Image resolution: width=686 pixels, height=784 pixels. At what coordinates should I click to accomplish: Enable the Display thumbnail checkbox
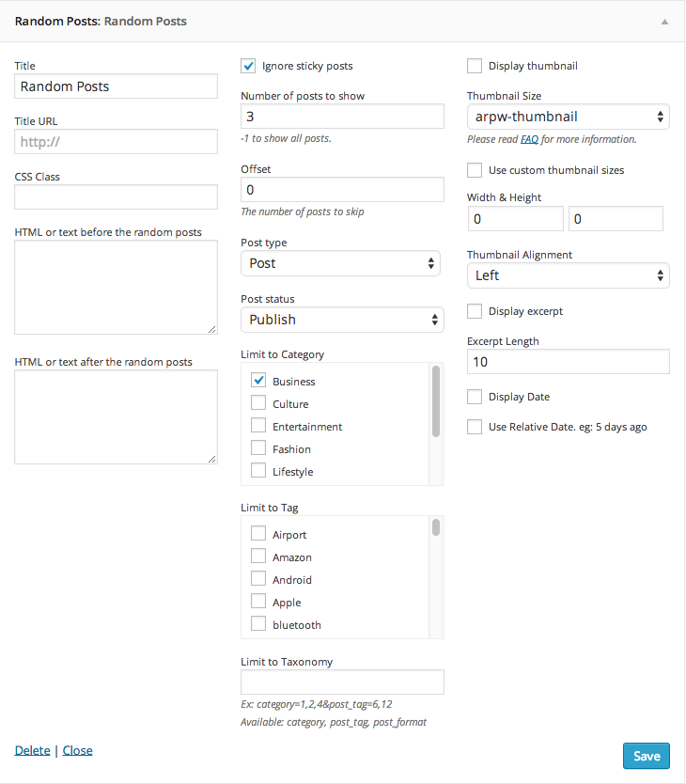tap(475, 66)
